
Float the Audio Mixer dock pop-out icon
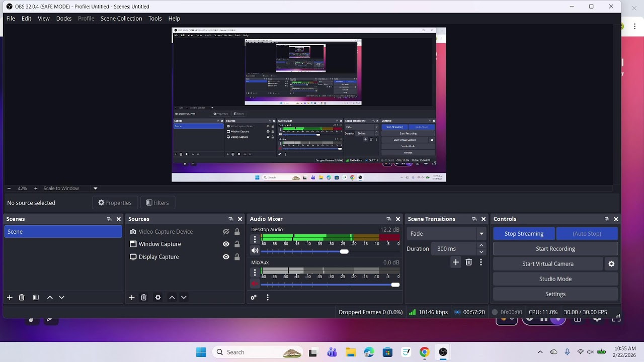click(x=389, y=219)
